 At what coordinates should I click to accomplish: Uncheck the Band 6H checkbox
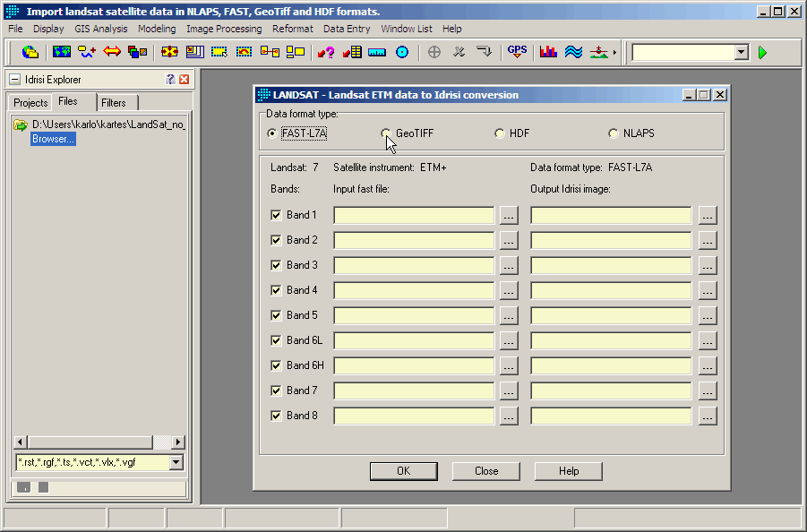tap(276, 365)
